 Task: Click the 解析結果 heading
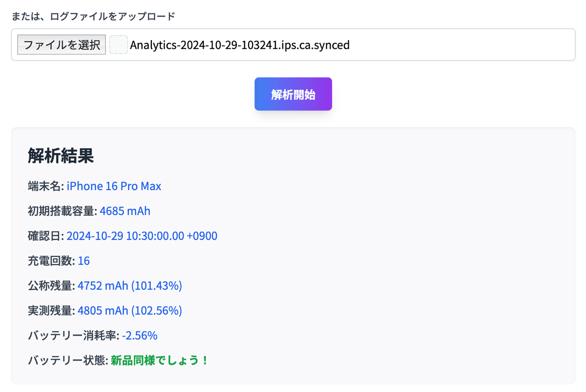point(61,156)
